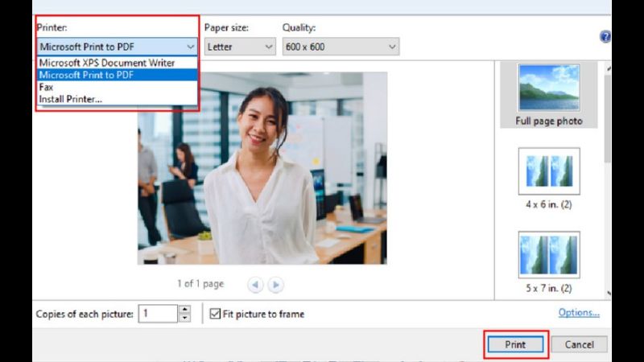Image resolution: width=644 pixels, height=362 pixels.
Task: Open the Quality 600 x 600 dropdown
Action: click(x=341, y=47)
